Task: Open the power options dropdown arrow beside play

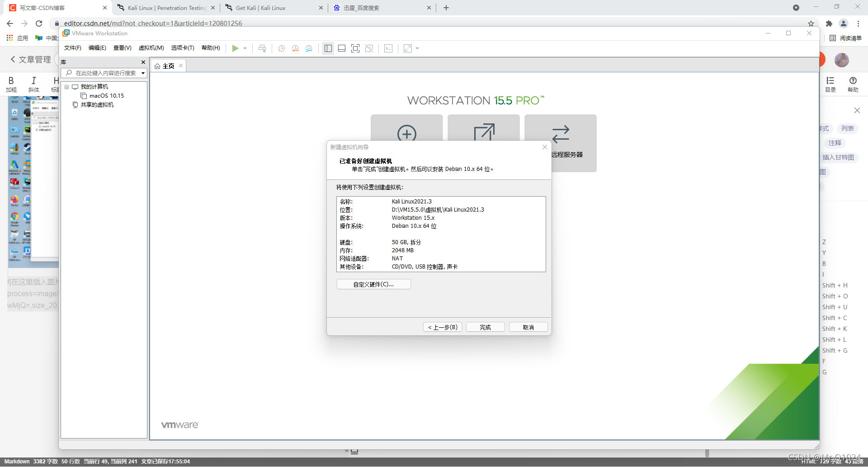Action: click(x=245, y=48)
